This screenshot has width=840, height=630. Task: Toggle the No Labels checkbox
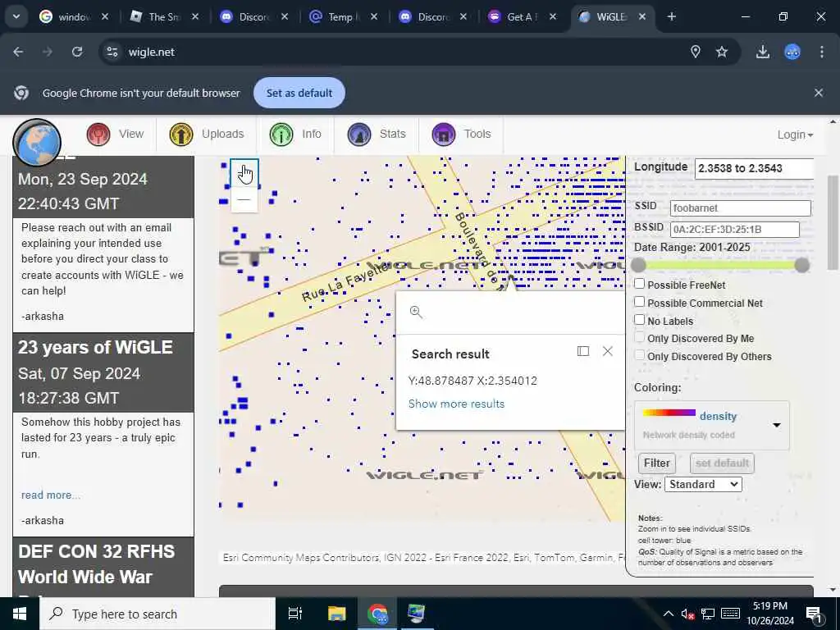pyautogui.click(x=640, y=320)
